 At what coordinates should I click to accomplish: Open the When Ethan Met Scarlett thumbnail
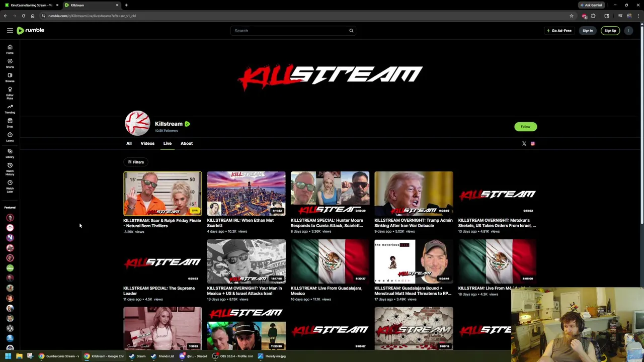click(246, 194)
